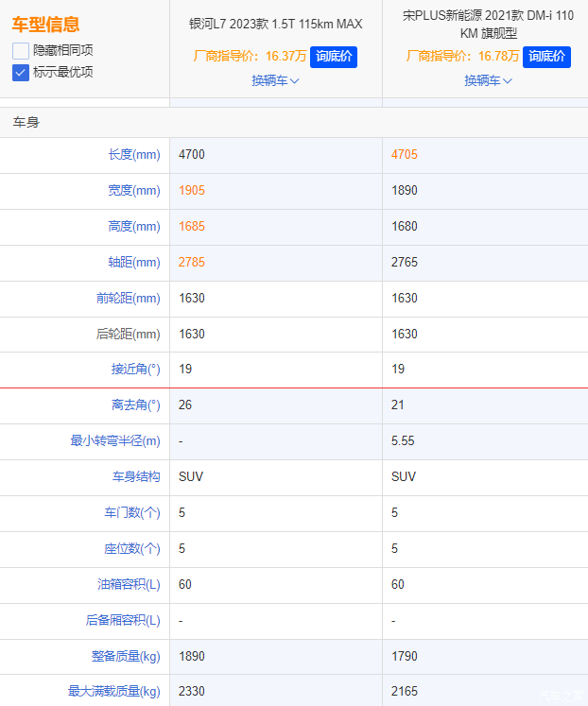Click 询底价 button for 宋PLUS新能源
The width and height of the screenshot is (588, 706).
[546, 57]
